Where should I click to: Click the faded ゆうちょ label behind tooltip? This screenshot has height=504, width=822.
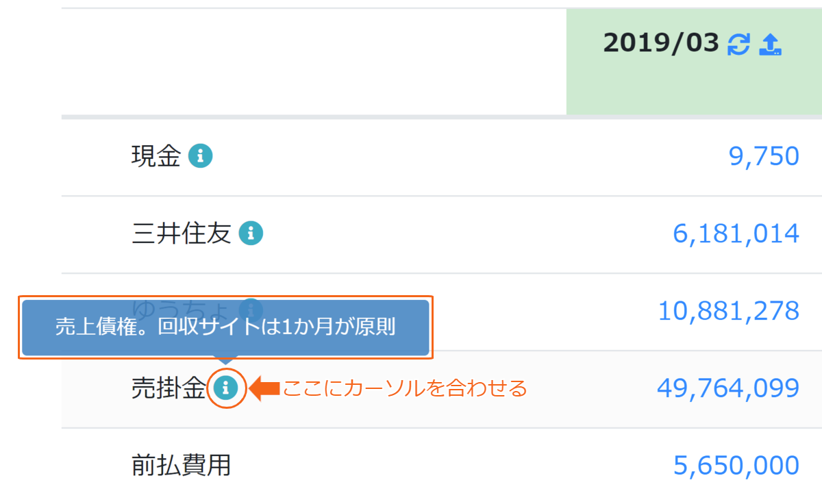click(x=182, y=305)
